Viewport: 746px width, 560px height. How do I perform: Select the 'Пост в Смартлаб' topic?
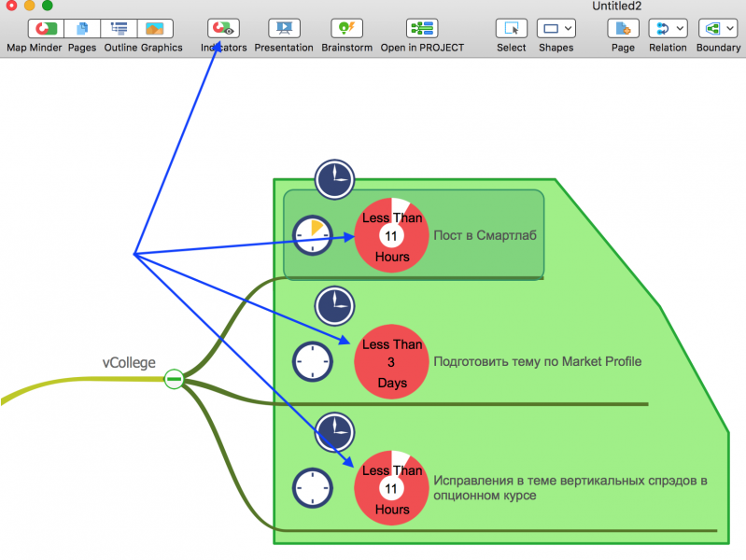pyautogui.click(x=485, y=235)
